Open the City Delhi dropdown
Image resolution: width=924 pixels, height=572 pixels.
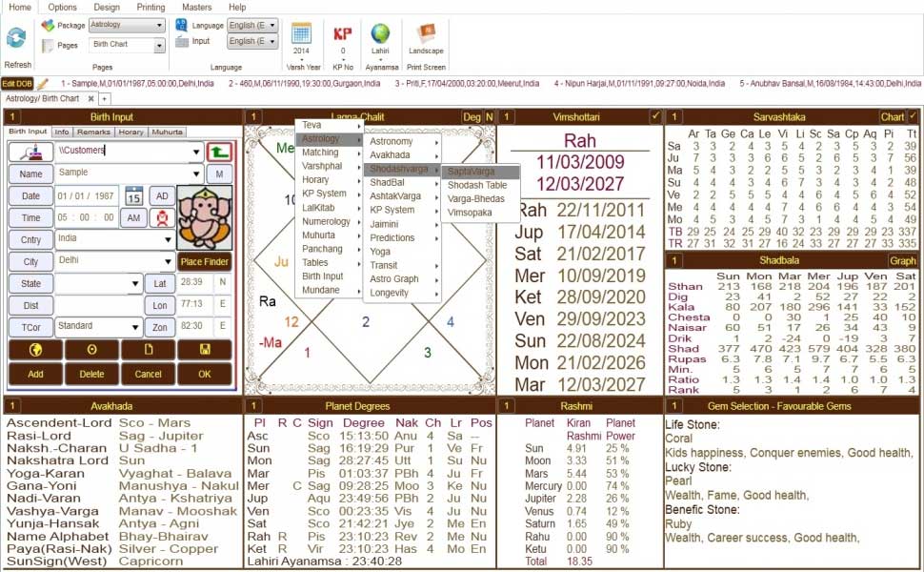[x=168, y=261]
